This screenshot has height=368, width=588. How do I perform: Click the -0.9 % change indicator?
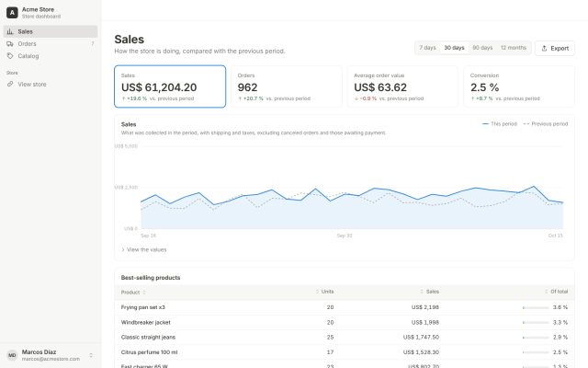[366, 98]
